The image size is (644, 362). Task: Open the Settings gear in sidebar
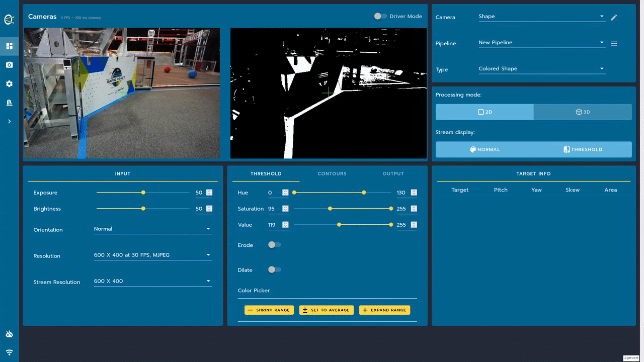tap(9, 84)
